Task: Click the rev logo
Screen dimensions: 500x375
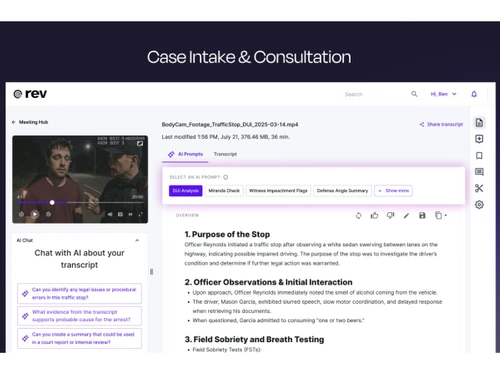Action: [30, 94]
